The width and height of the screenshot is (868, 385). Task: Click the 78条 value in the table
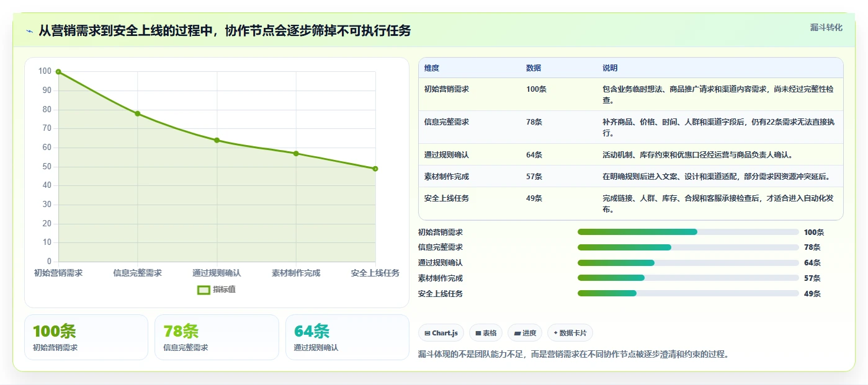tap(534, 122)
